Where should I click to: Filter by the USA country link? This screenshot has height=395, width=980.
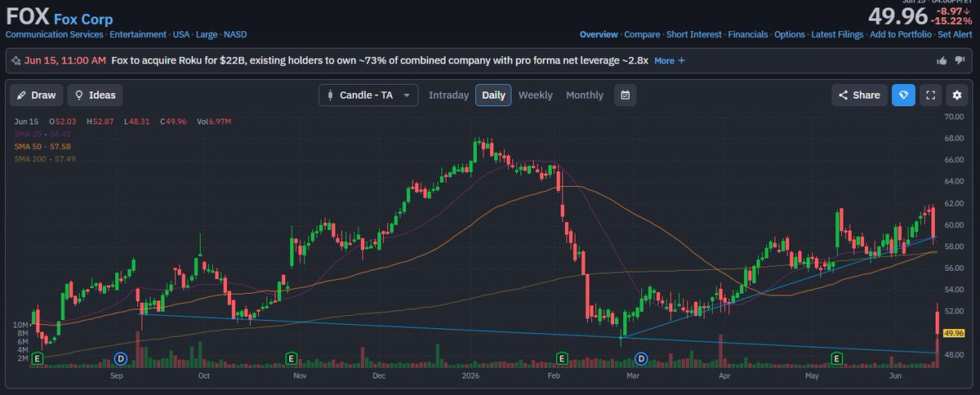(180, 35)
